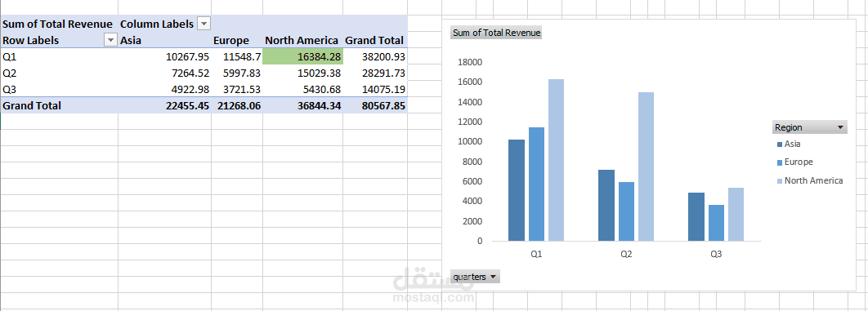Select the Q1 row label cell
This screenshot has height=311, width=868.
pos(59,56)
